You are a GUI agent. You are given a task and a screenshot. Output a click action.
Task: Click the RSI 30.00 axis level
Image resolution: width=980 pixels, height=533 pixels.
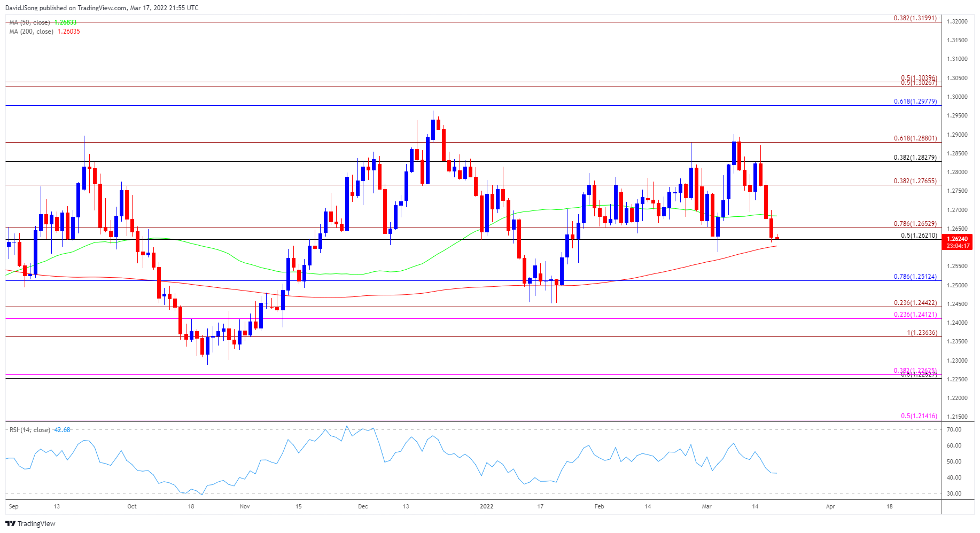(954, 493)
